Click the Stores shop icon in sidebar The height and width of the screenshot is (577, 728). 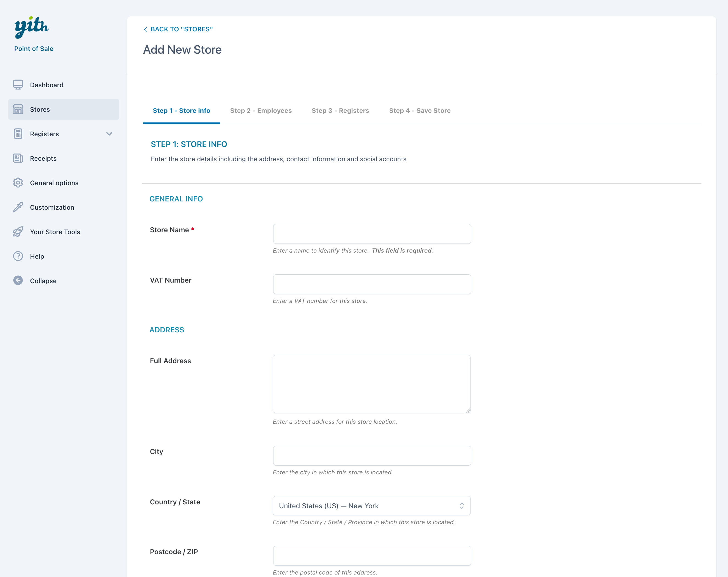18,109
